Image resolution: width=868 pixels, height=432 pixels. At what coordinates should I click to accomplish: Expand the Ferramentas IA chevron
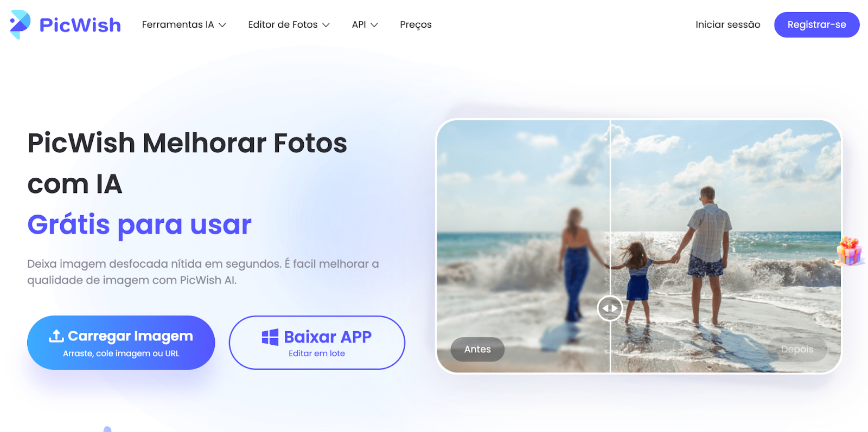(222, 25)
